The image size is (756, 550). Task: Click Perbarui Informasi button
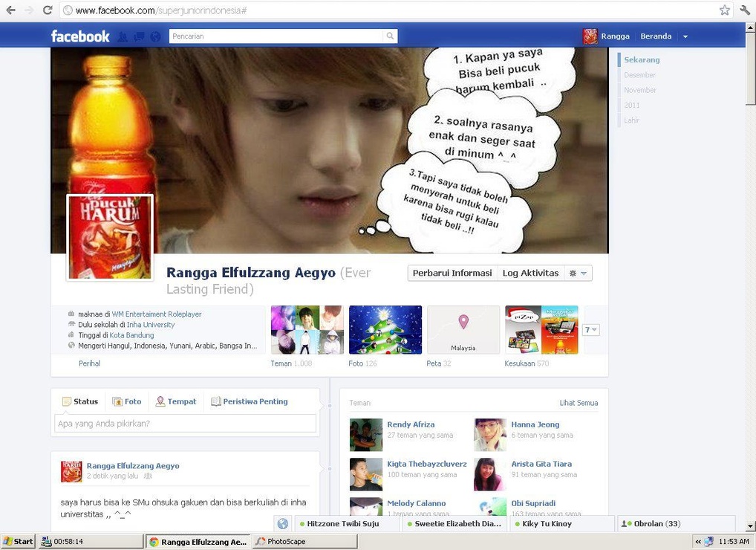point(452,273)
